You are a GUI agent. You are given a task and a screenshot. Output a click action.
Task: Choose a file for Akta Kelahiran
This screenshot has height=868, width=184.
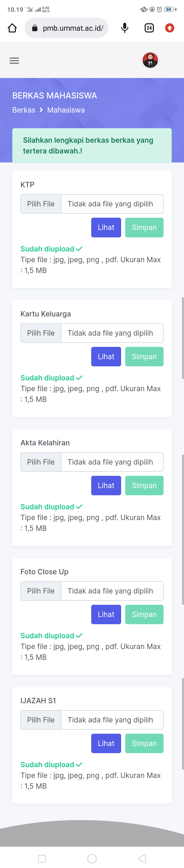click(x=41, y=462)
